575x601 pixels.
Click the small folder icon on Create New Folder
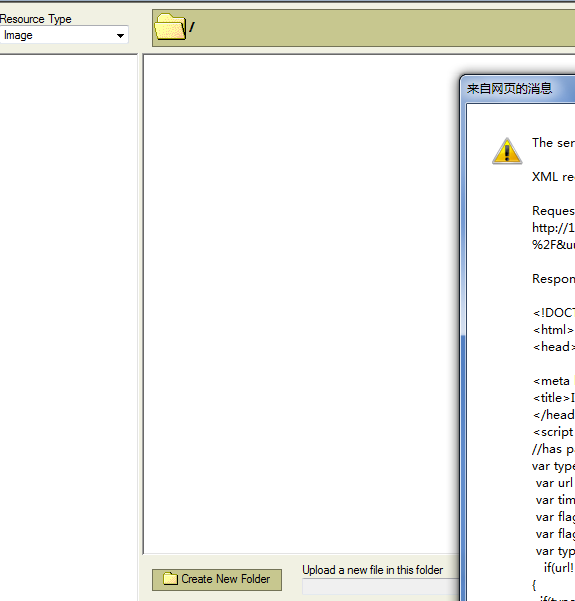(x=170, y=578)
